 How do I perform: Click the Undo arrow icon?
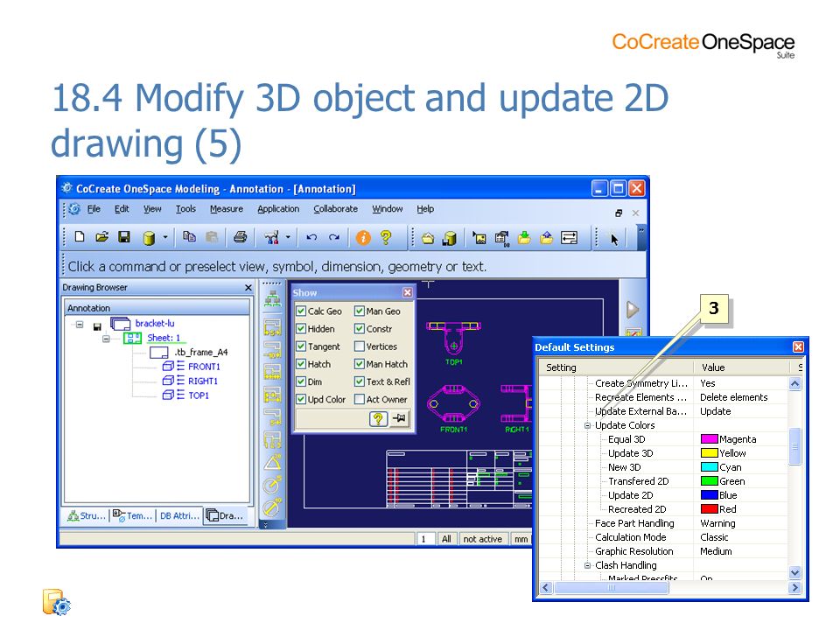click(311, 237)
